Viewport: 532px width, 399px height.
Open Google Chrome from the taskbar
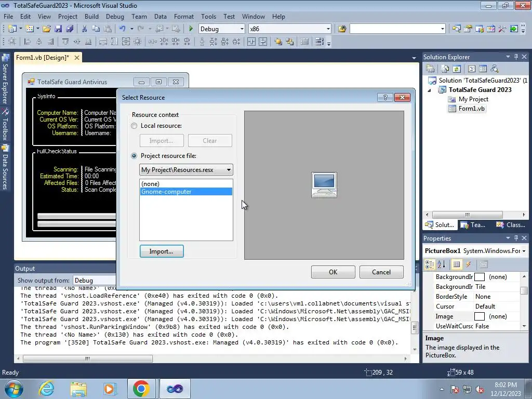[x=141, y=389]
